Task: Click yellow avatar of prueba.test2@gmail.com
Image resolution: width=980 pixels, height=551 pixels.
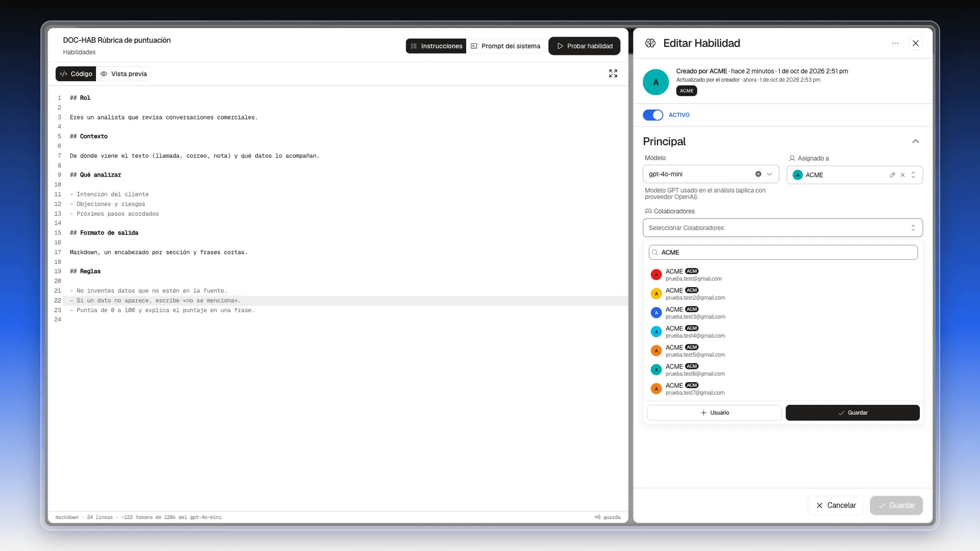Action: 656,294
